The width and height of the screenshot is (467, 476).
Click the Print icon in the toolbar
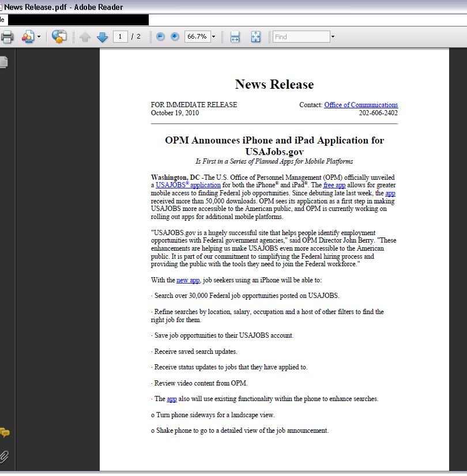click(7, 37)
